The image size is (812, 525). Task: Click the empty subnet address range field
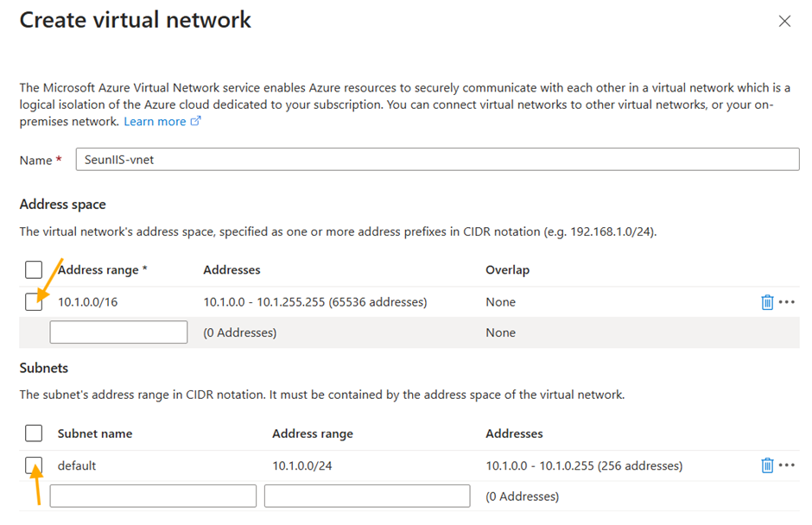(x=367, y=496)
